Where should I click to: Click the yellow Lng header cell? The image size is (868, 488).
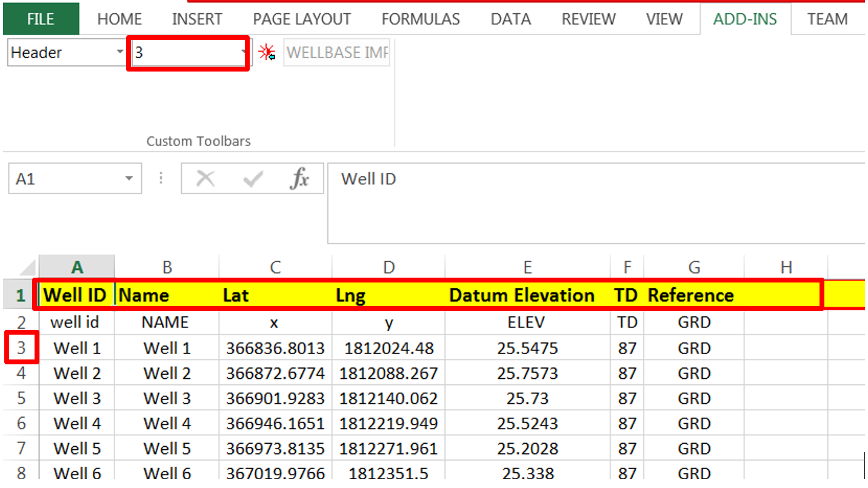click(x=389, y=295)
